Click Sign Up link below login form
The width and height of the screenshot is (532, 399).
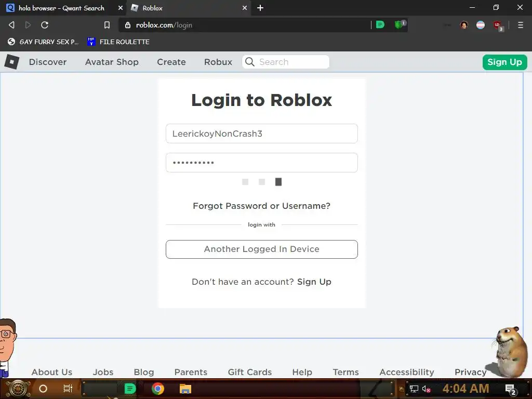point(314,282)
